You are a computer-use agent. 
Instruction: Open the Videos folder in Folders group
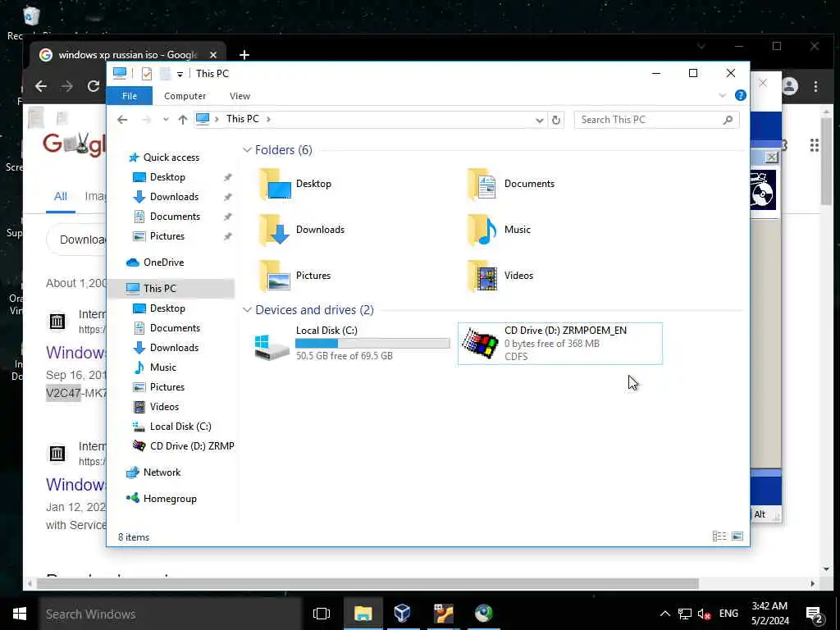500,276
